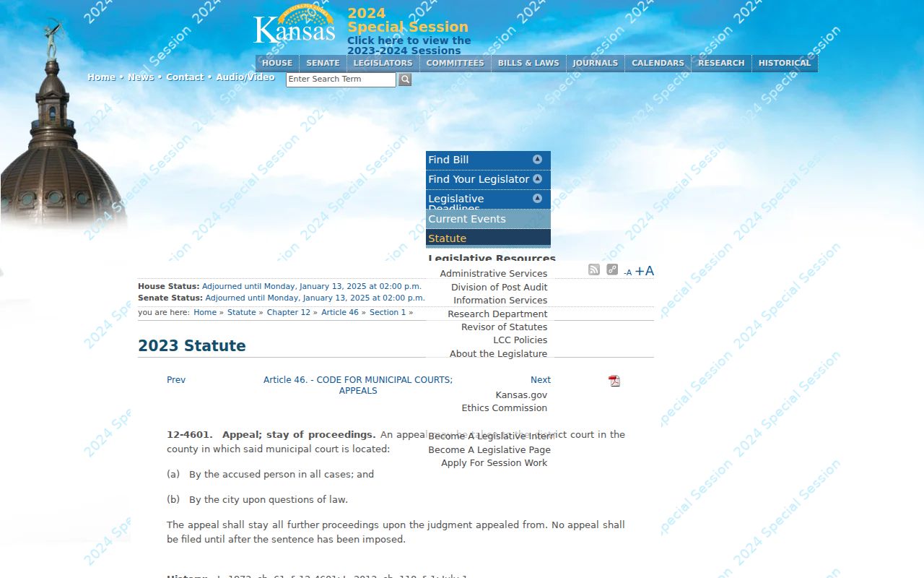Decrease text size with -A
This screenshot has width=924, height=578.
[x=627, y=272]
